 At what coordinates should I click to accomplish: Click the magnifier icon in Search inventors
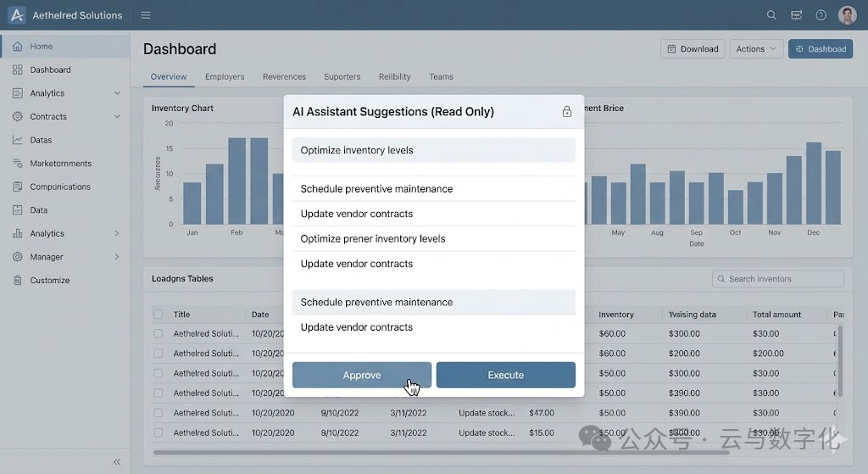[721, 279]
